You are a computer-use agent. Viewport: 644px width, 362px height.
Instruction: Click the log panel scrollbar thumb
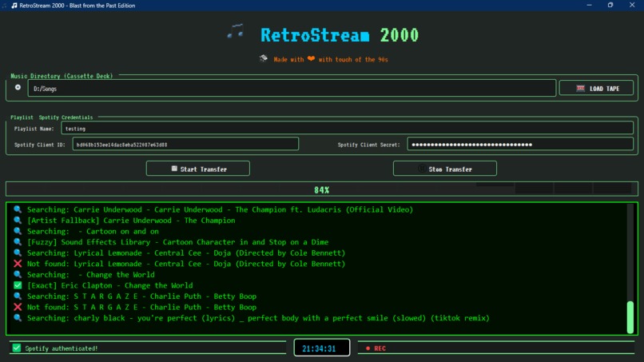[630, 317]
